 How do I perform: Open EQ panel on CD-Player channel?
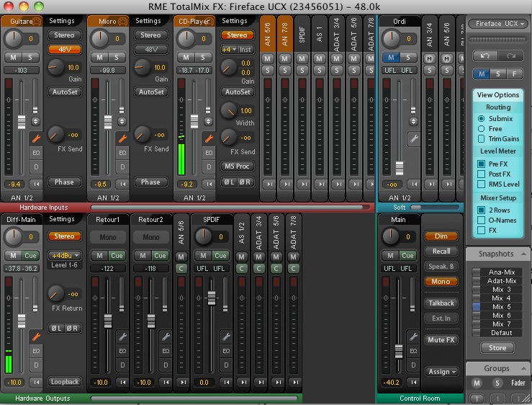point(209,153)
